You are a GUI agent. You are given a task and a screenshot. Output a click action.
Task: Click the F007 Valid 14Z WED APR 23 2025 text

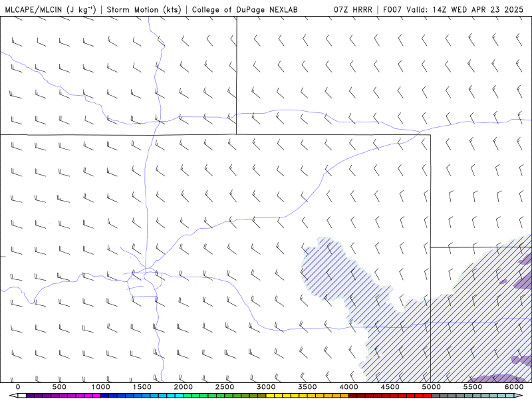[453, 9]
